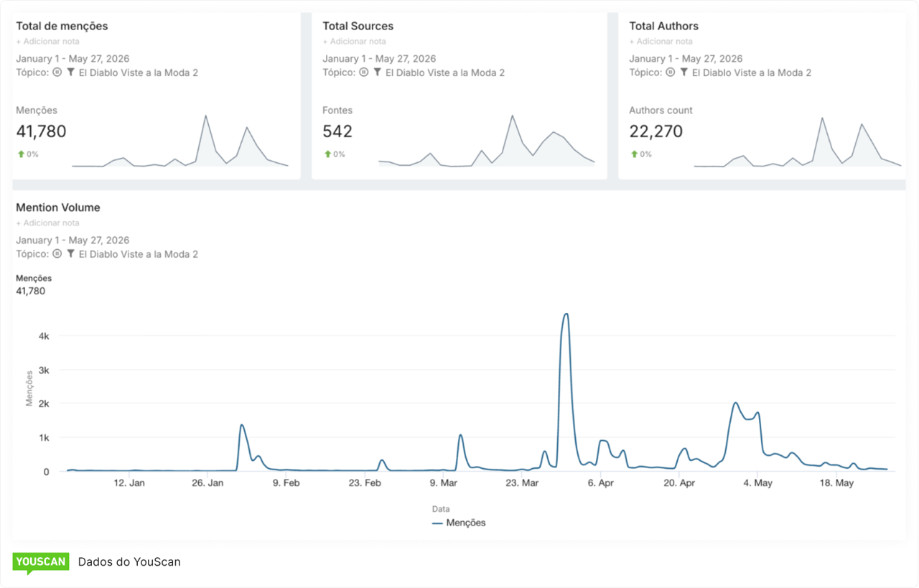Click the 41,780 mentions total value
This screenshot has width=919, height=588.
[41, 131]
